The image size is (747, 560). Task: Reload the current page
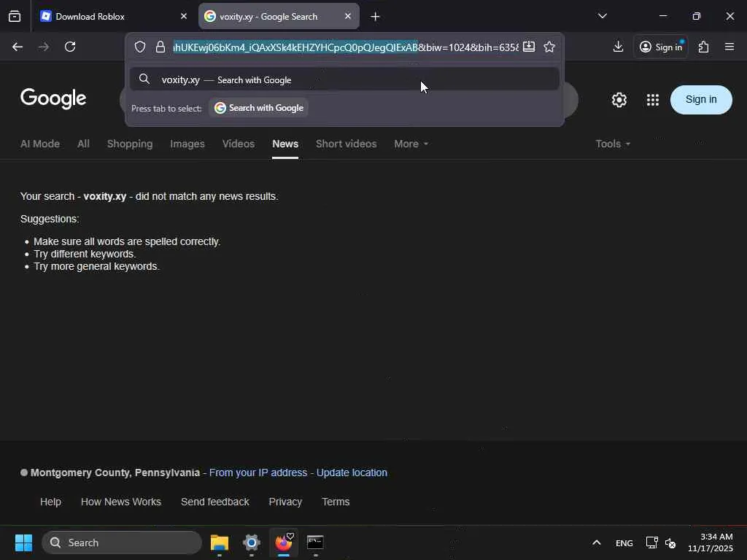tap(70, 47)
